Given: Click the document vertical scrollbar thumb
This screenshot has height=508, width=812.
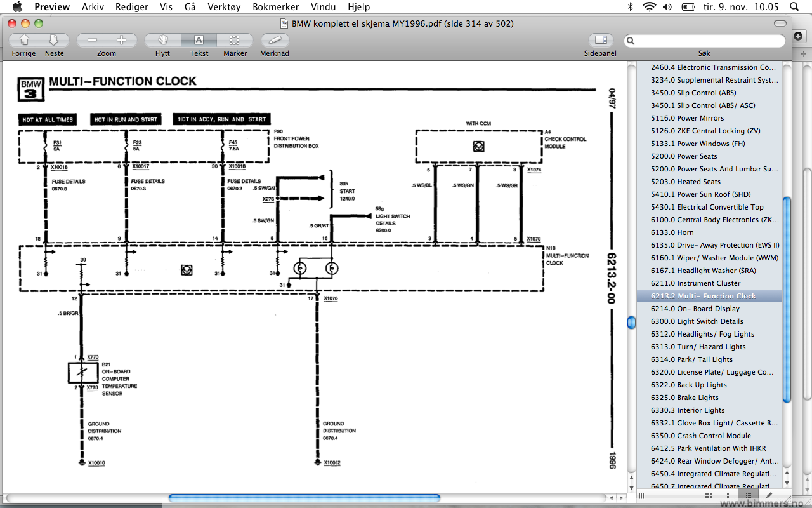Looking at the screenshot, I should coord(631,323).
